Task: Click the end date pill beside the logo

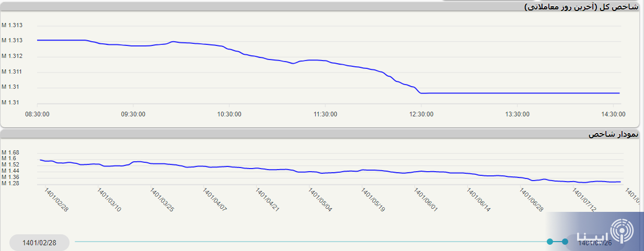Action: click(594, 243)
